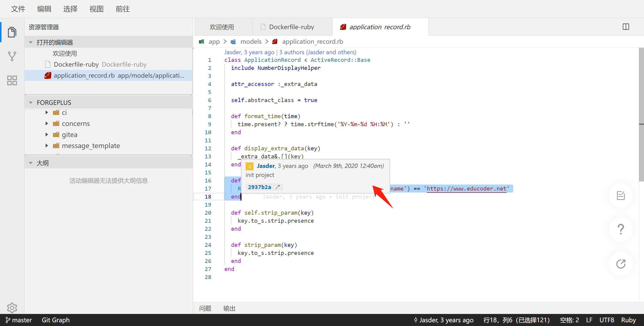
Task: Open the source control branch icon
Action: 12,56
